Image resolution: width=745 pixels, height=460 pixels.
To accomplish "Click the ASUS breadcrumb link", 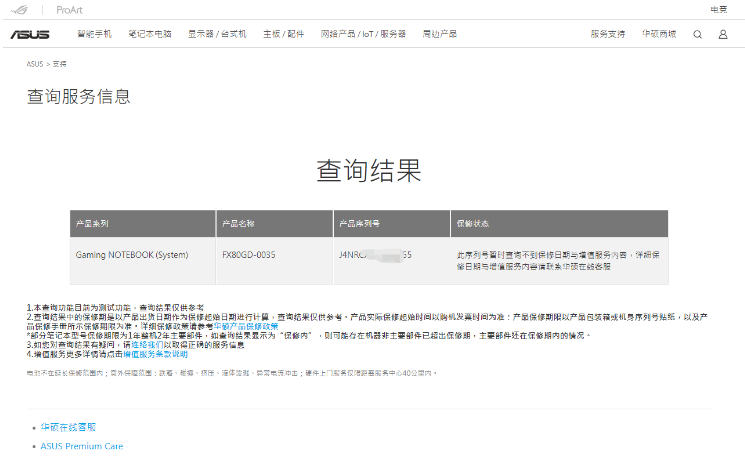I will 35,63.
